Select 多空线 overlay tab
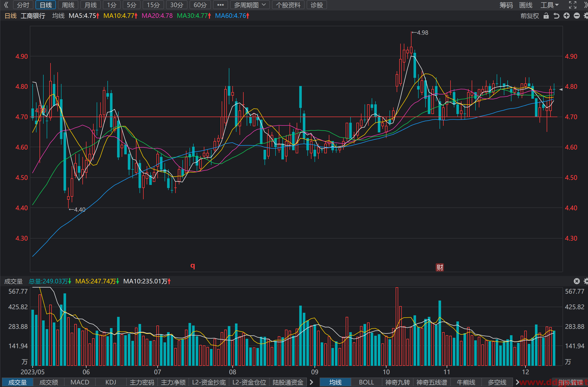Screen dimensions: 588x387 [497, 382]
